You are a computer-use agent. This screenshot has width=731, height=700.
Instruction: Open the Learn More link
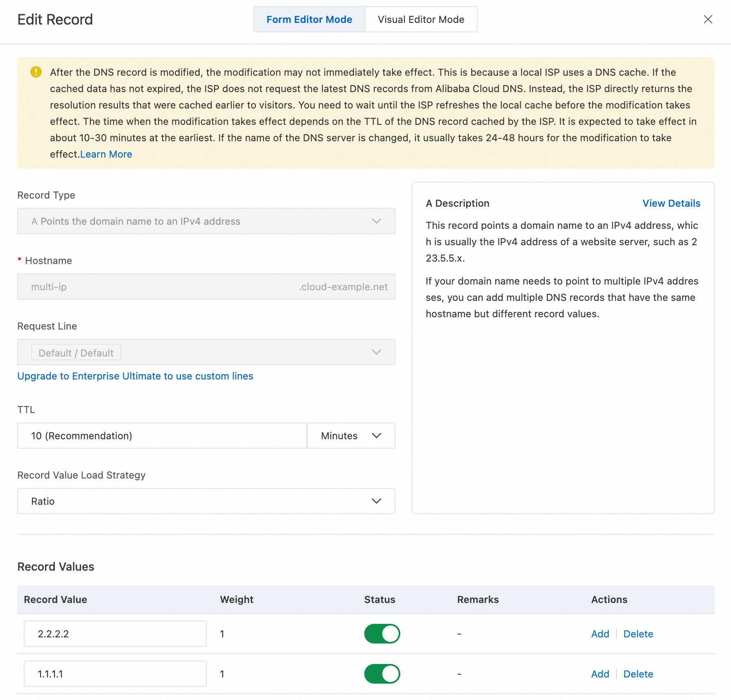click(106, 154)
